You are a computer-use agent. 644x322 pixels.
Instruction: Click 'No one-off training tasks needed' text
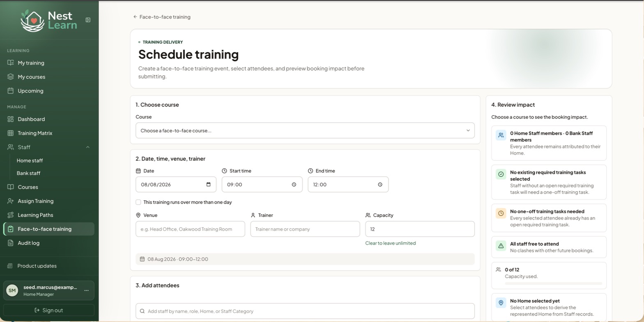coord(547,211)
